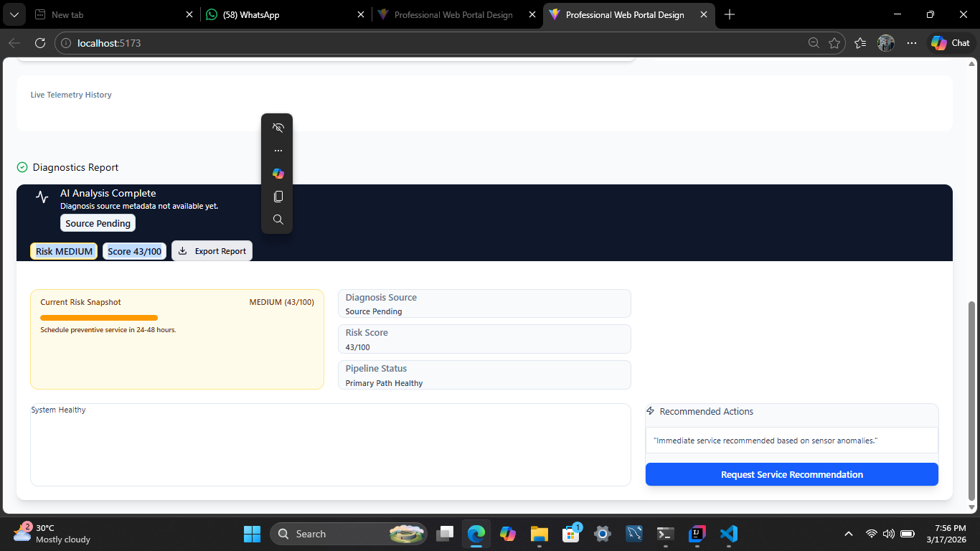Click the Immediate service recommended quote
Viewport: 980px width, 551px height.
[765, 441]
